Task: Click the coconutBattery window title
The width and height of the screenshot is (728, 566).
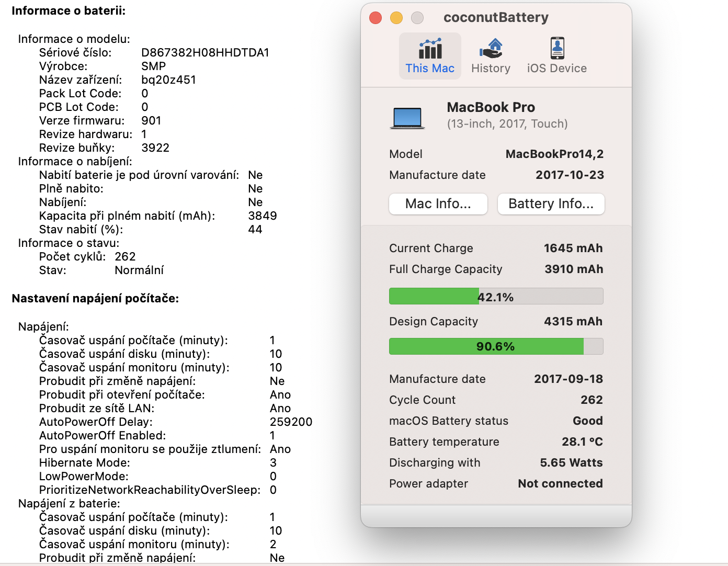Action: pos(496,18)
